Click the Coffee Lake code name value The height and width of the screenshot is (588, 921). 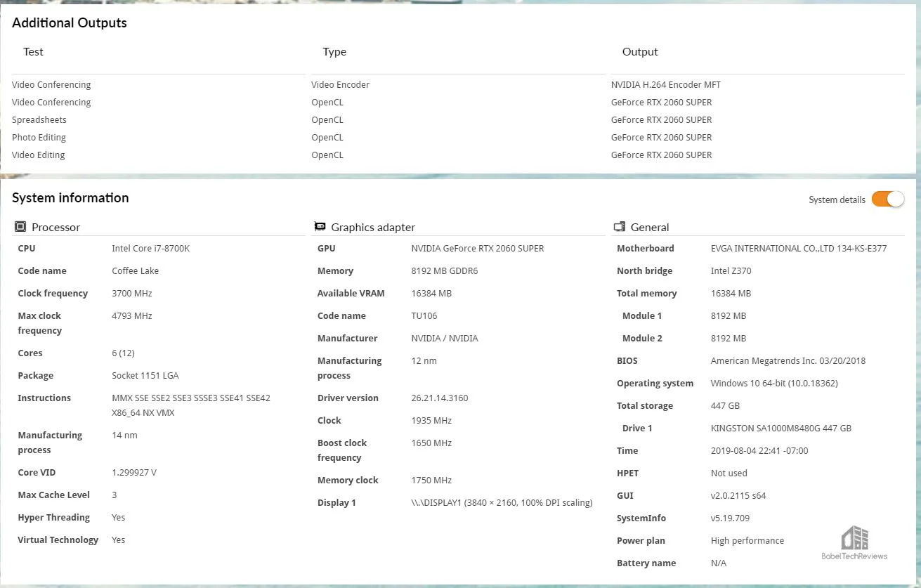click(x=135, y=270)
